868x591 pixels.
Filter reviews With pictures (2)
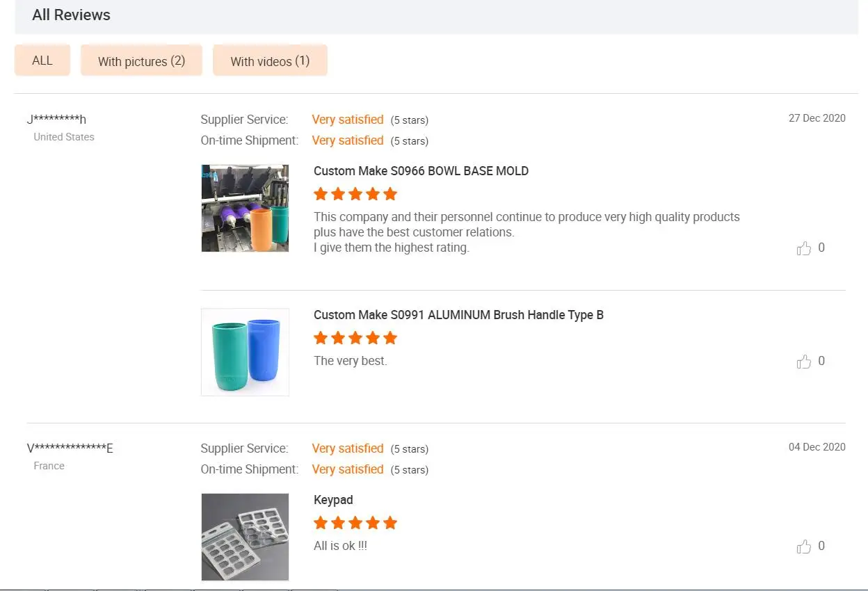point(141,61)
